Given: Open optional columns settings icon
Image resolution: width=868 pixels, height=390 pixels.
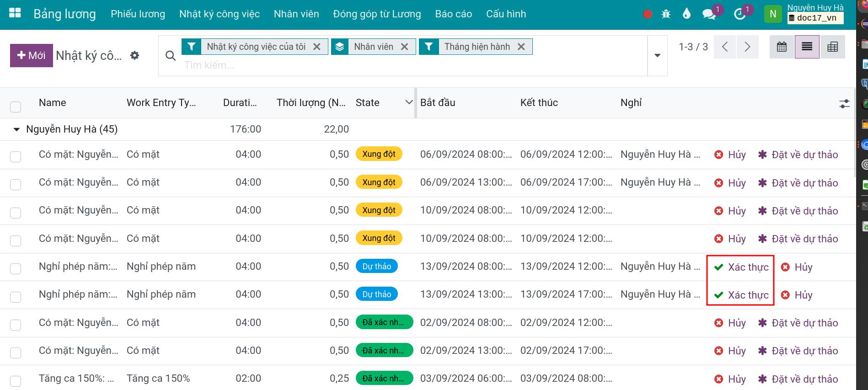Looking at the screenshot, I should point(844,104).
